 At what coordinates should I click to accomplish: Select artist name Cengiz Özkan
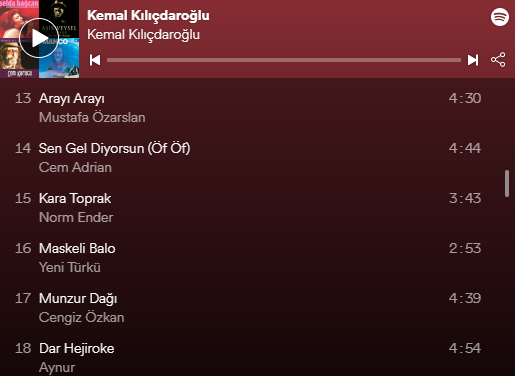tap(81, 317)
